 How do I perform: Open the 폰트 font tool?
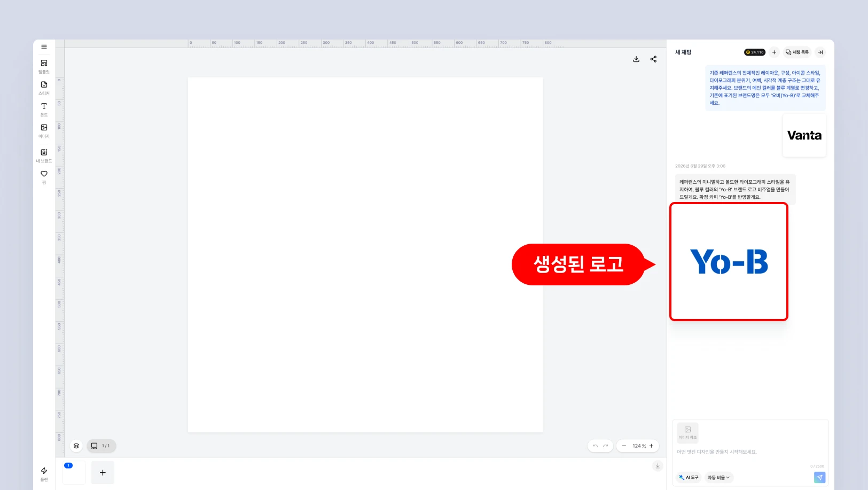click(44, 109)
